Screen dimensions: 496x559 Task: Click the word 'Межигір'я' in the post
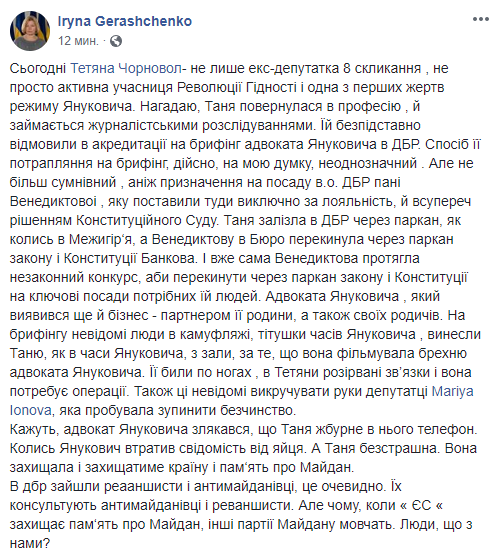[x=101, y=239]
